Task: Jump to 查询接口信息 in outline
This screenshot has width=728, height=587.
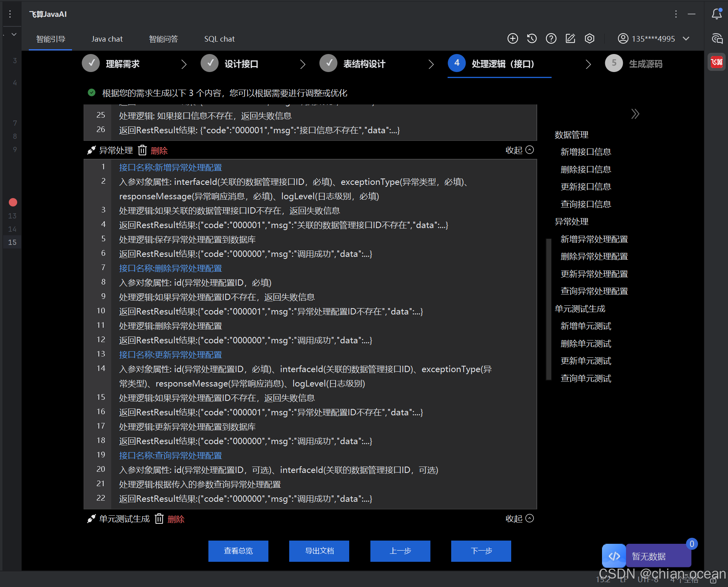Action: tap(586, 204)
